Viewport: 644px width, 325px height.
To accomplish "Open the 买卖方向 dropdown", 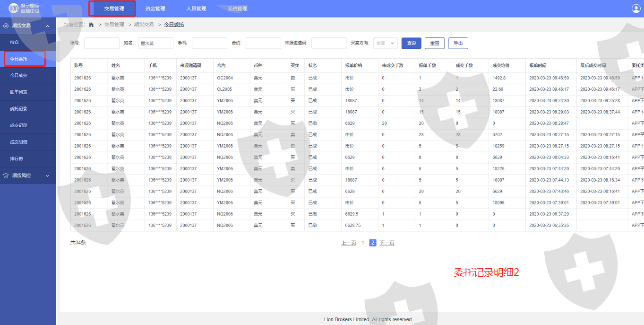I will pyautogui.click(x=385, y=43).
